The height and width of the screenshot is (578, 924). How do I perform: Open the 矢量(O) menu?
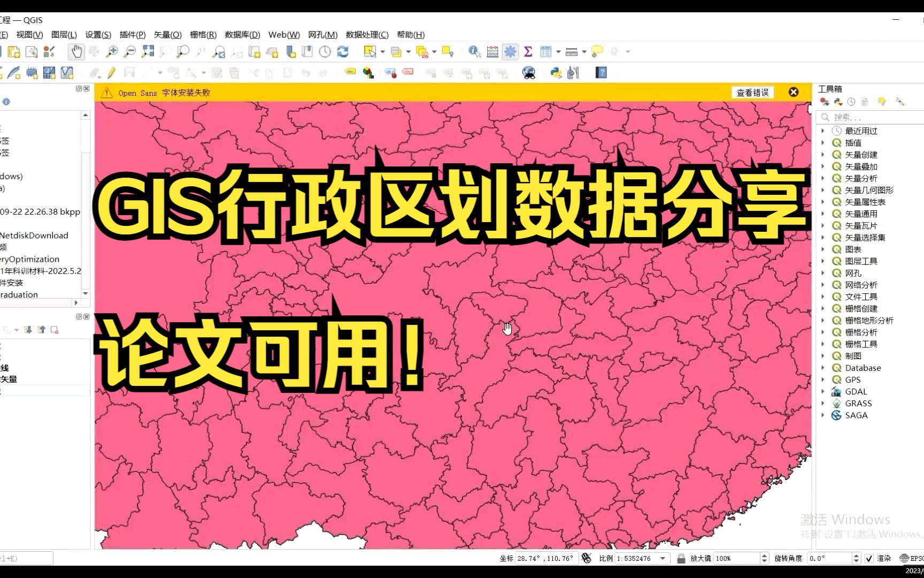click(167, 34)
